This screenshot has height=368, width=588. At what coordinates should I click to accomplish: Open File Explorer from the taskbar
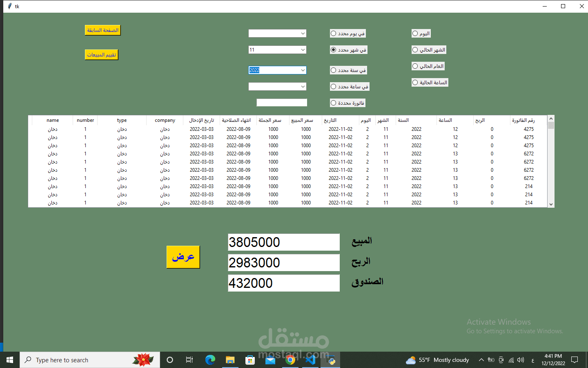click(x=230, y=360)
